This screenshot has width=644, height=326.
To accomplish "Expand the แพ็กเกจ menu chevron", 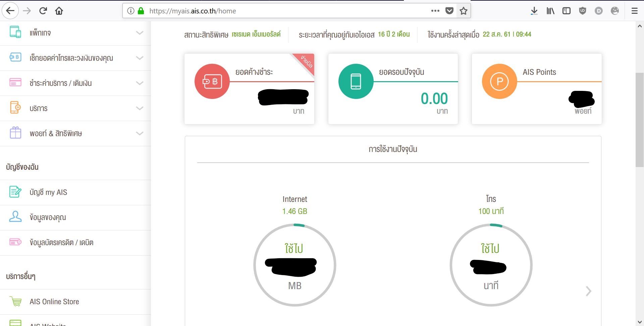I will coord(140,33).
